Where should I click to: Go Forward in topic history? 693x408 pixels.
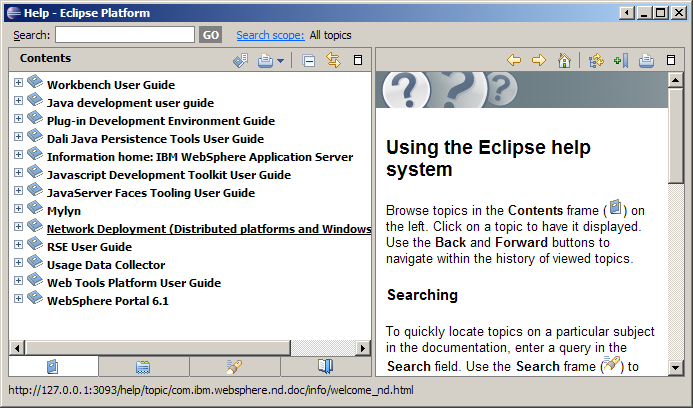coord(539,60)
